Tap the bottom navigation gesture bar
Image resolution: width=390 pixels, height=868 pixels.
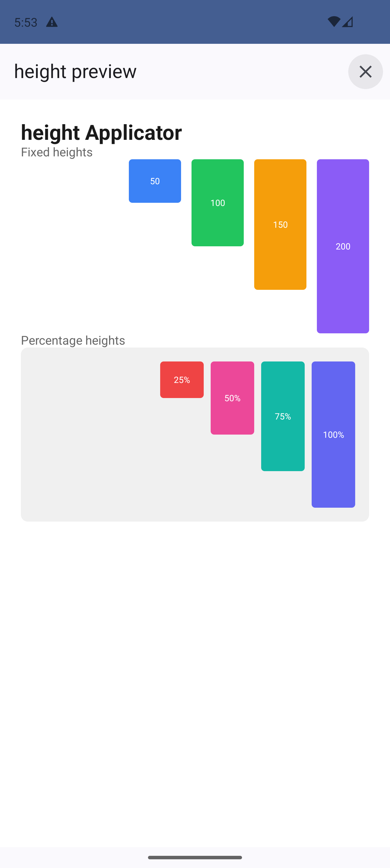point(195,857)
